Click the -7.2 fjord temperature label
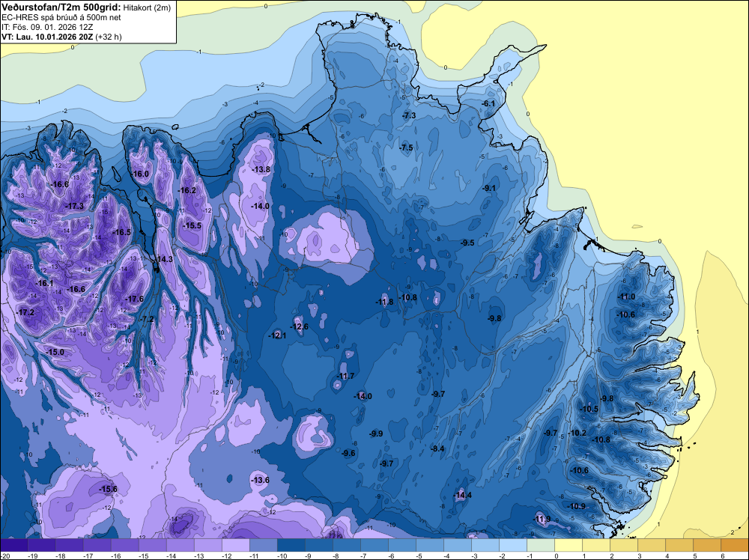The height and width of the screenshot is (560, 749). (x=147, y=319)
